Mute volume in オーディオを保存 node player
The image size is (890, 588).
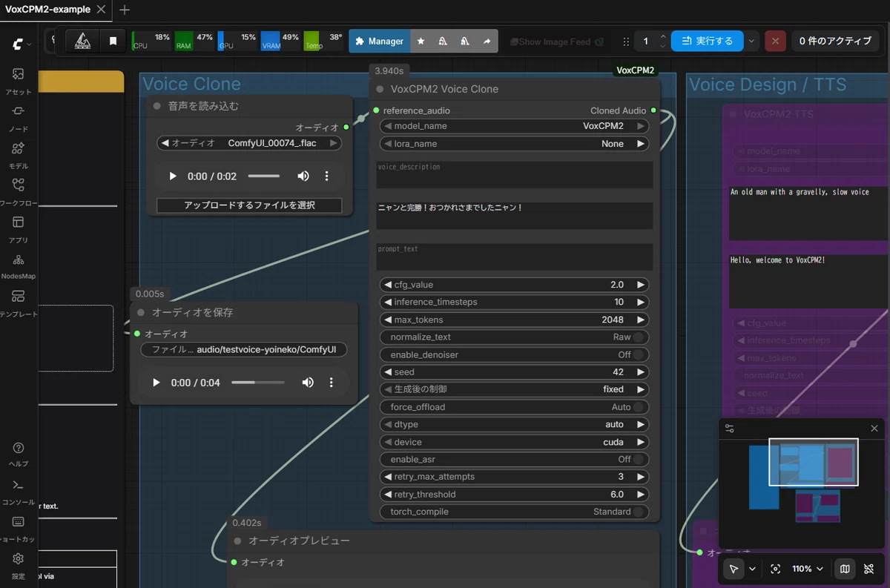[x=308, y=383]
